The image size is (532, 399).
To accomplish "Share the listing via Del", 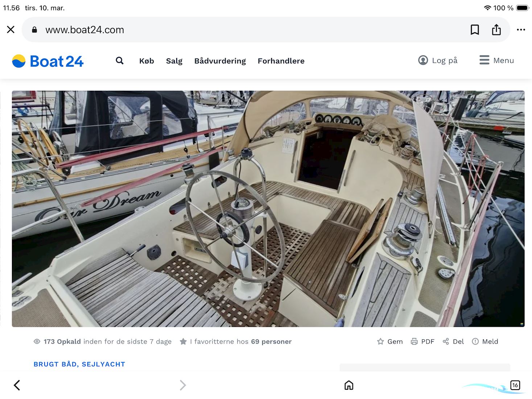I will point(453,341).
